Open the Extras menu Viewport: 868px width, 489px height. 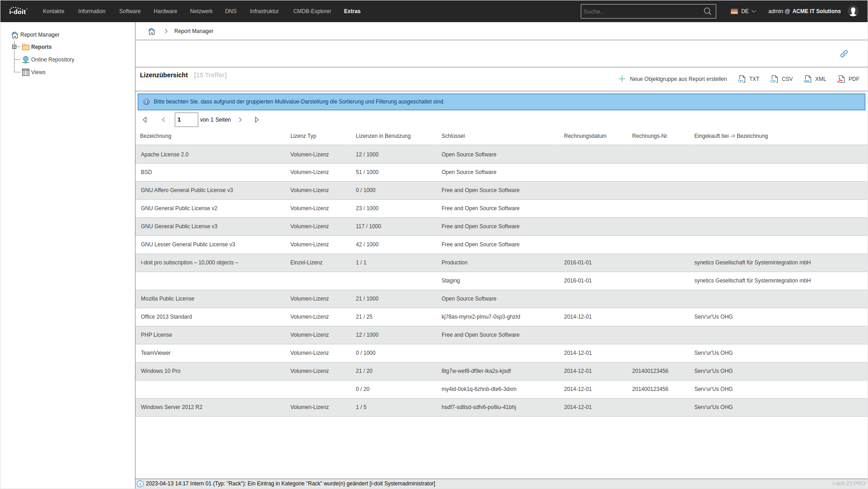pos(352,11)
